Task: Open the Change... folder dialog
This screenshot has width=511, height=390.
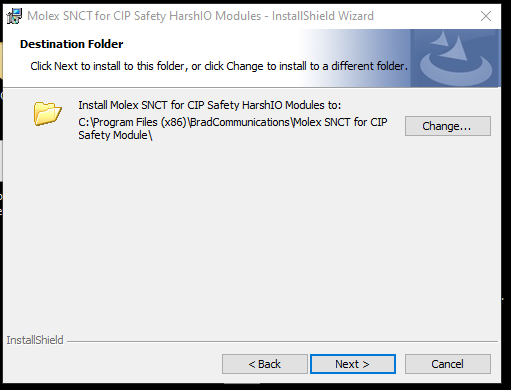Action: point(448,126)
